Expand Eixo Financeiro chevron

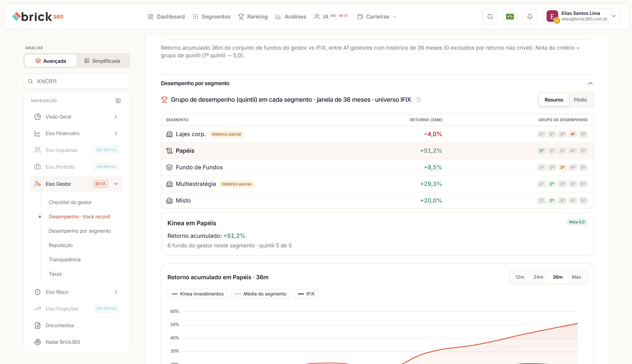pos(116,133)
